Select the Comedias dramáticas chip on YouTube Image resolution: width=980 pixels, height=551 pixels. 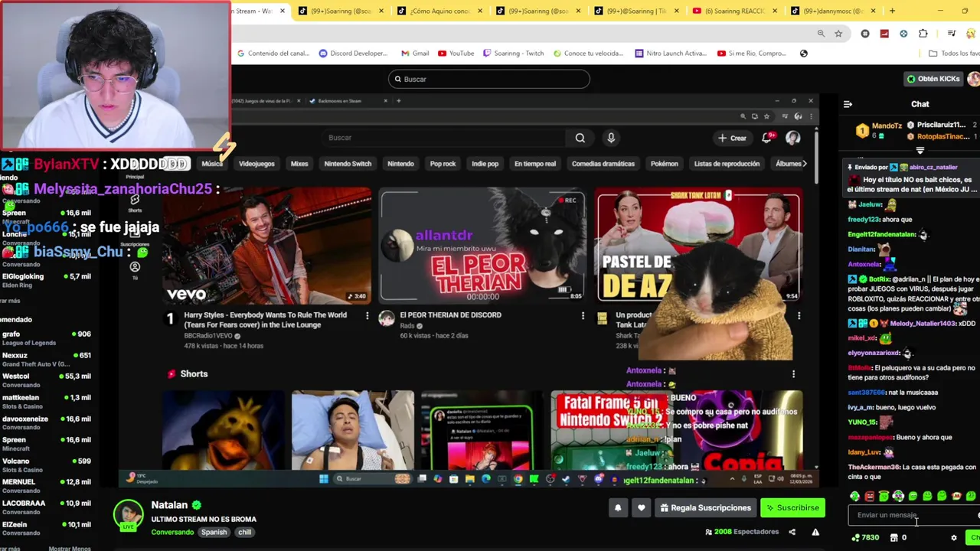pos(603,164)
